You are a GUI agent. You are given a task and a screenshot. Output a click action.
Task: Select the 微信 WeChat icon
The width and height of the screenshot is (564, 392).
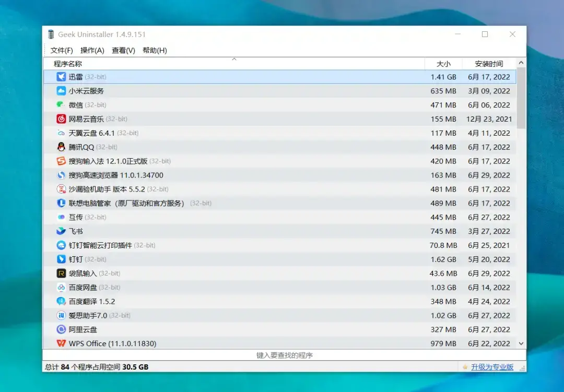[x=61, y=105]
